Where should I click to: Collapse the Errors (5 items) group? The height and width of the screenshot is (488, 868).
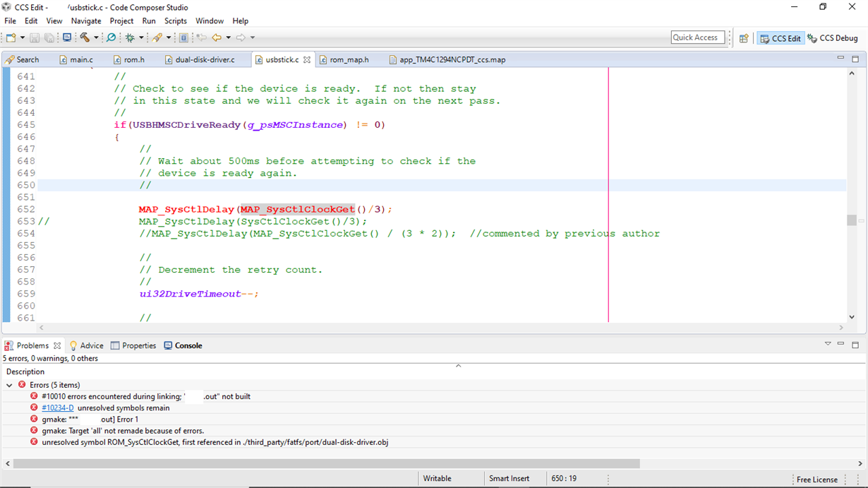10,385
